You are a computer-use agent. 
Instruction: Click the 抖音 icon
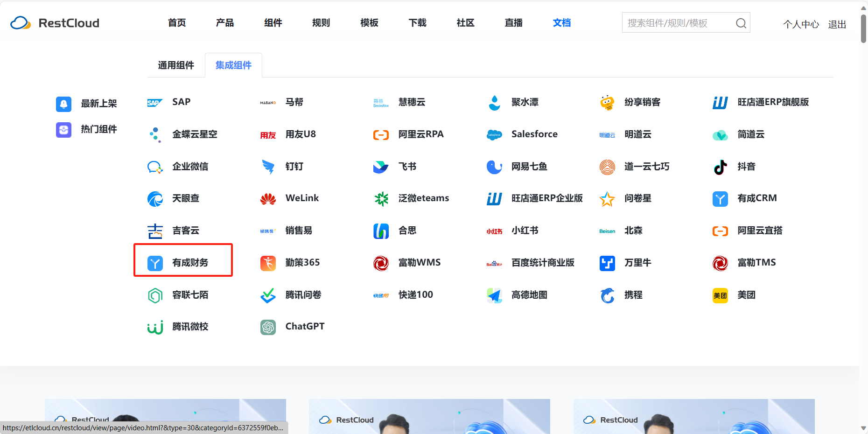(721, 167)
